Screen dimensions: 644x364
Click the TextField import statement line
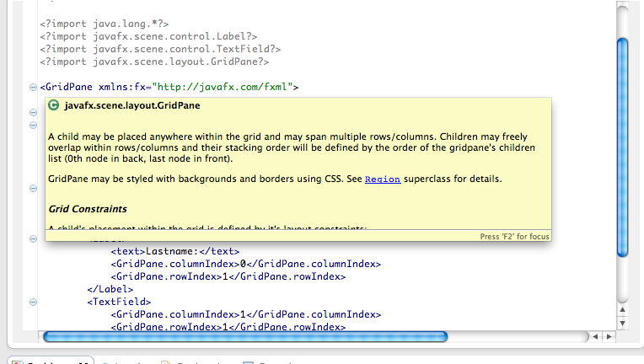(160, 49)
